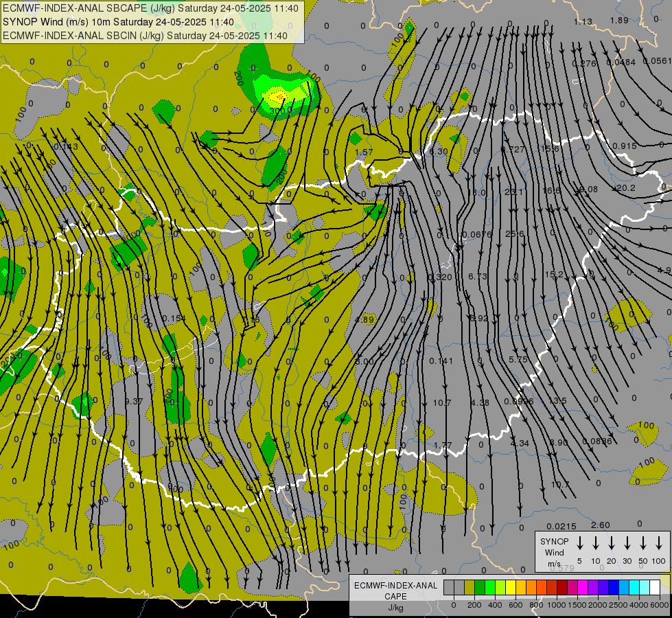
Task: Click the wind arrow above the 100 m/s label
Action: pyautogui.click(x=659, y=543)
